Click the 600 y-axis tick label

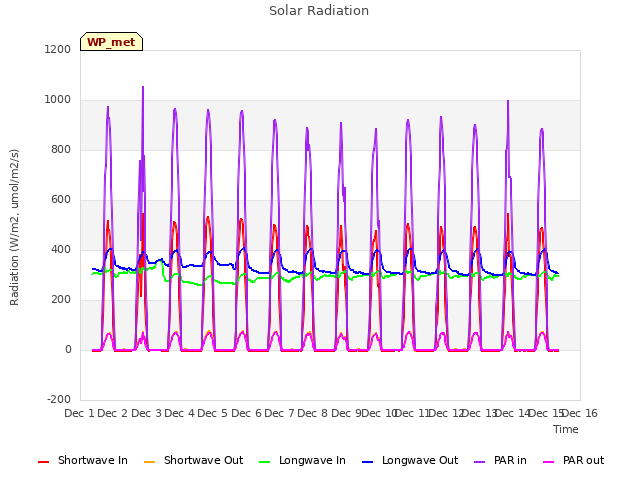[61, 200]
